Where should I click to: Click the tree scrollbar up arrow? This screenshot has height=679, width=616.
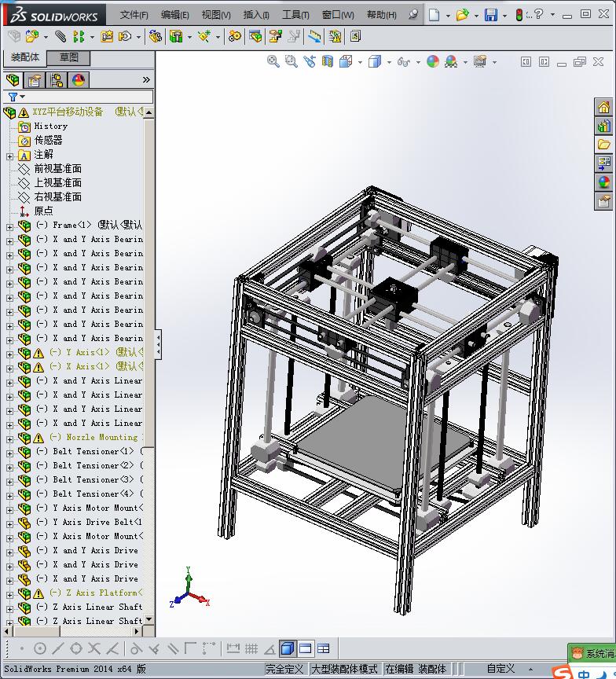click(x=149, y=112)
